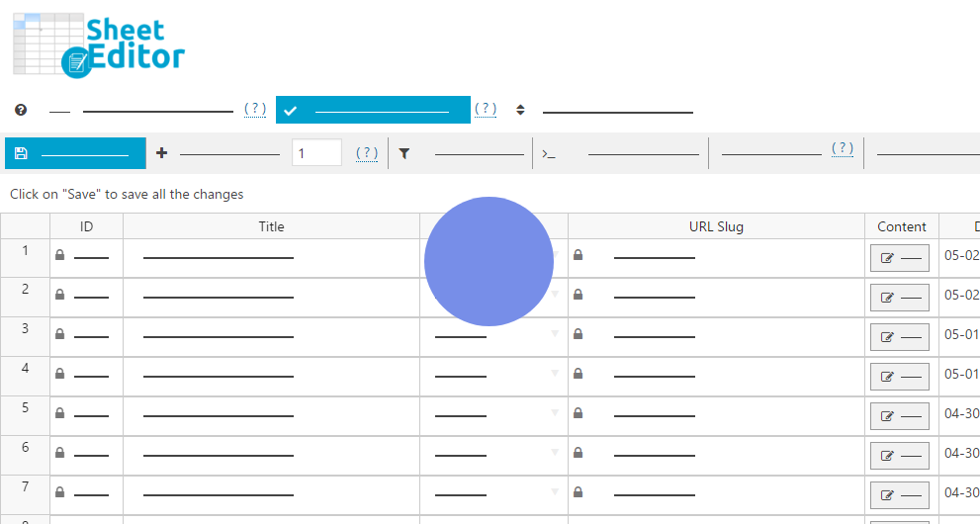Select the Title cell in row 1
Viewport: 980px width, 524px height.
click(x=271, y=258)
